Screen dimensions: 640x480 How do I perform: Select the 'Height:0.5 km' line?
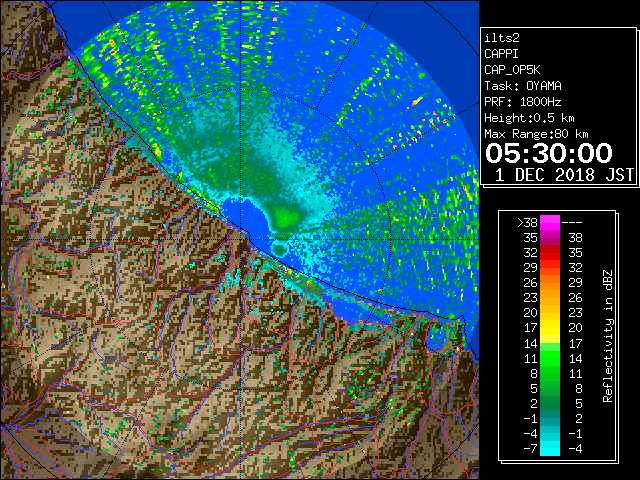(529, 118)
